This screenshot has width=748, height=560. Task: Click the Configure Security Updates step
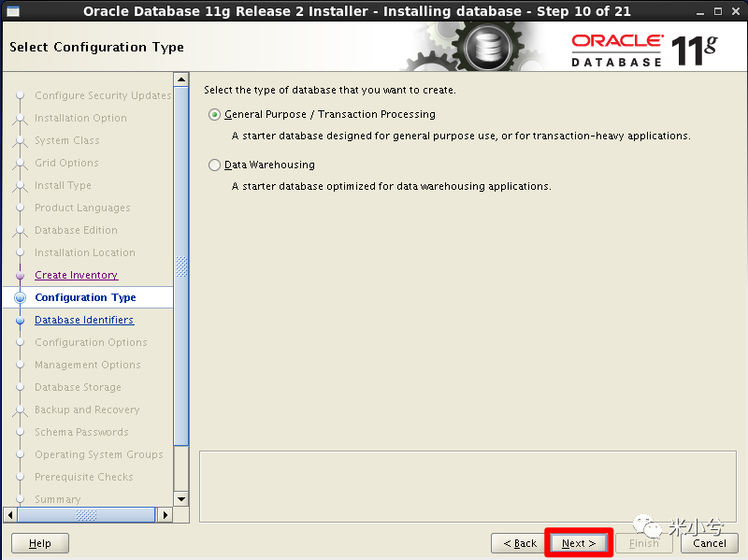pos(103,95)
